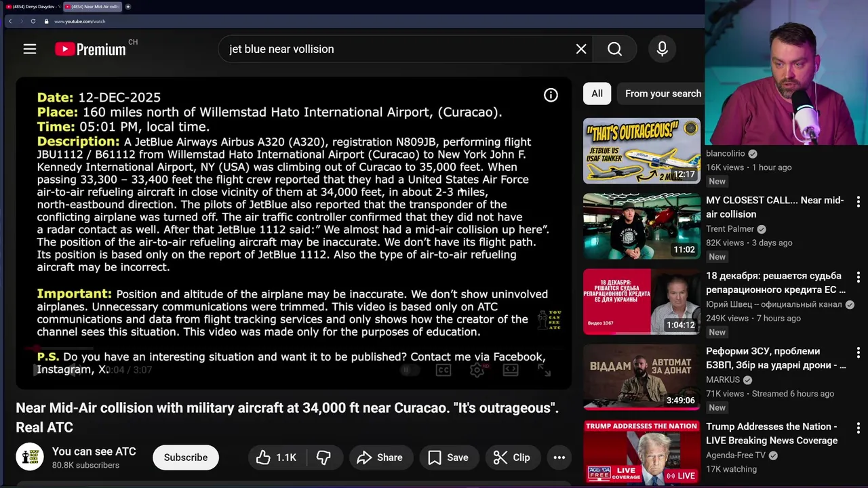Visit the blancolirio channel
Screen dimensions: 868x488
click(x=725, y=154)
